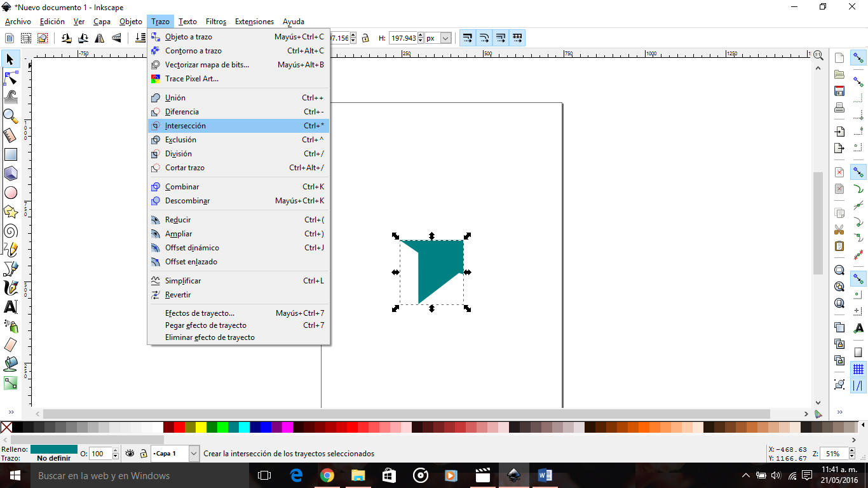Select the Calligraphy tool
The height and width of the screenshot is (488, 868).
pos(10,287)
